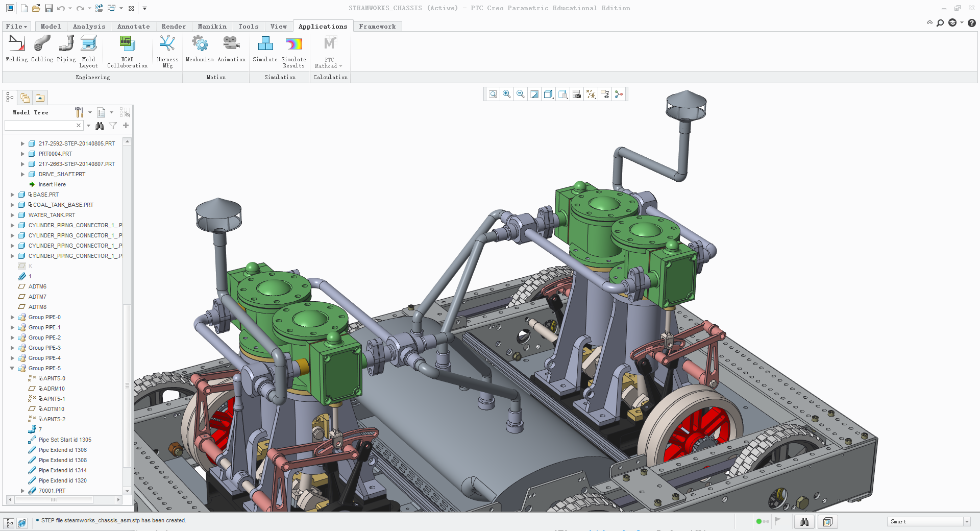This screenshot has height=531, width=980.
Task: Toggle datum display filters
Action: point(591,94)
